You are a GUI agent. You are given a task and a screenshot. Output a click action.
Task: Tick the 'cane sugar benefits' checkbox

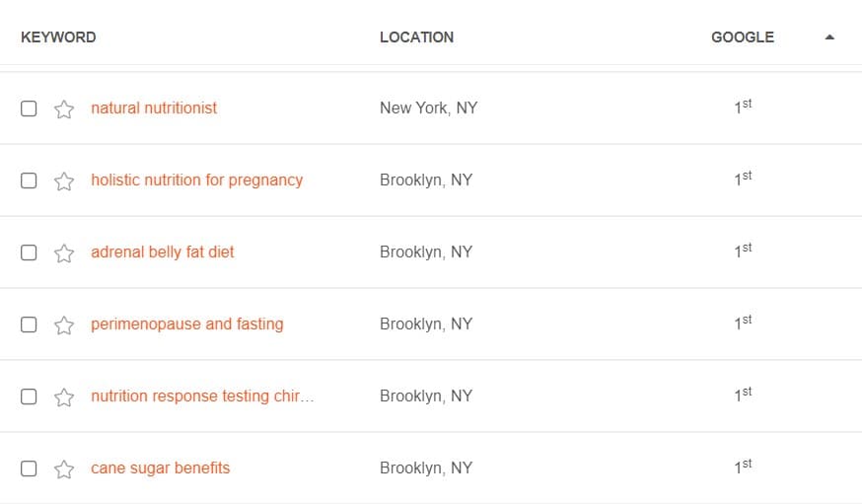pos(29,468)
